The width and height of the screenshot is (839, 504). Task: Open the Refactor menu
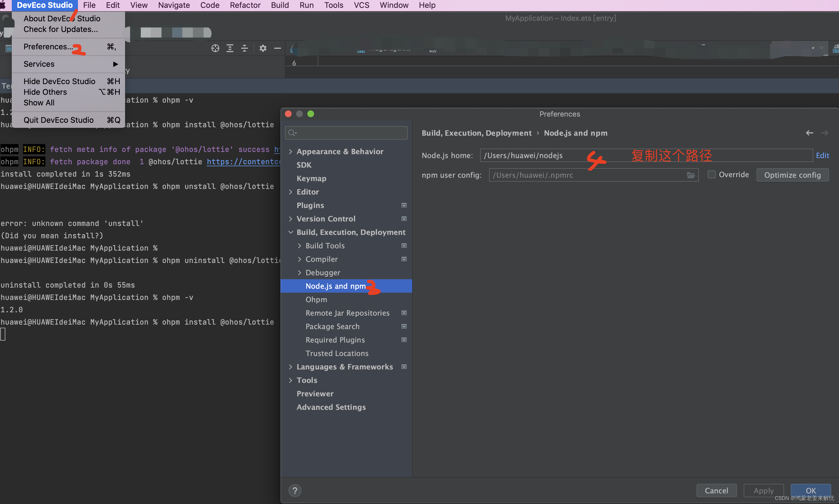[x=245, y=5]
